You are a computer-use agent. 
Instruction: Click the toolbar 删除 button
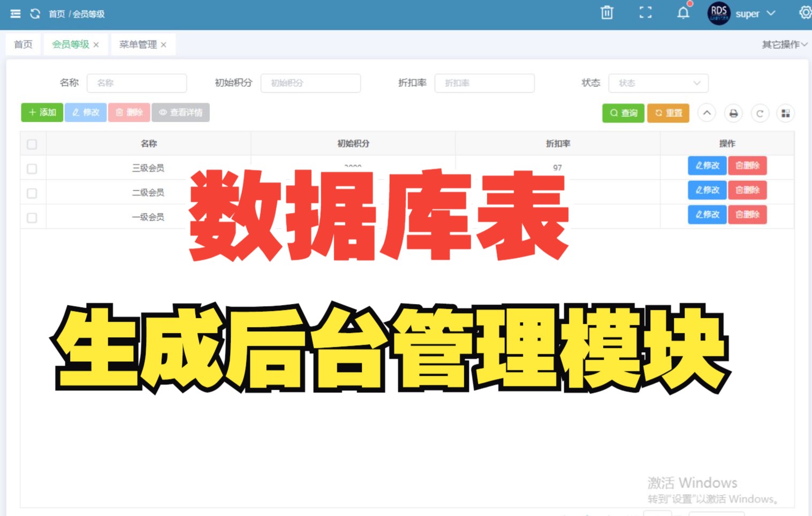click(x=129, y=112)
